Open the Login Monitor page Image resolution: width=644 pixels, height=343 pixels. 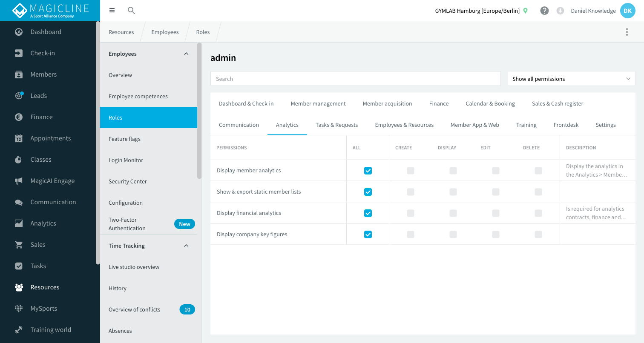click(149, 160)
